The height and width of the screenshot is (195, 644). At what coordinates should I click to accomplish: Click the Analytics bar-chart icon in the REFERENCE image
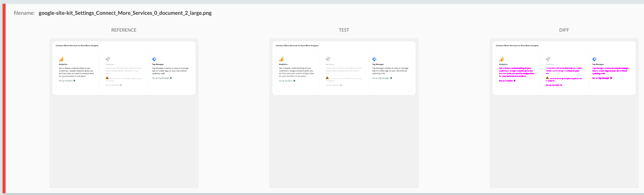[61, 59]
